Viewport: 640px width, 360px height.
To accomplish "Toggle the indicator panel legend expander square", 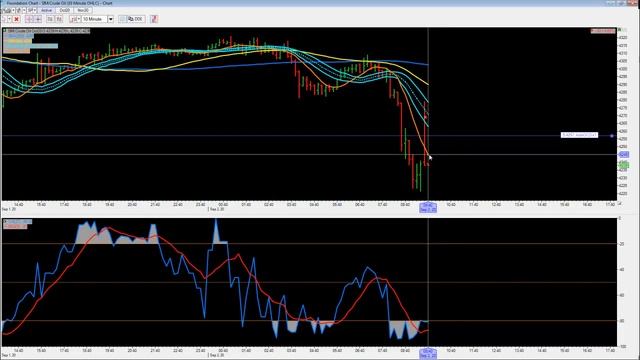I will coord(5,221).
